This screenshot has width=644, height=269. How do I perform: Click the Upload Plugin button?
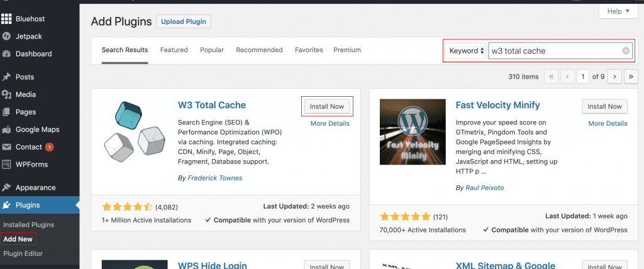[x=183, y=21]
